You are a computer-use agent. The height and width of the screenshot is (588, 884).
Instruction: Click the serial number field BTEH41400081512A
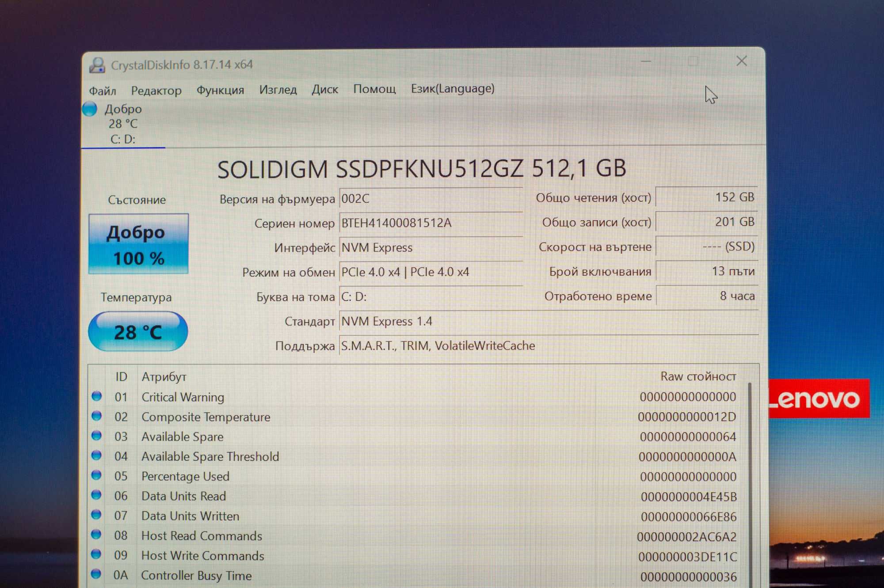431,223
